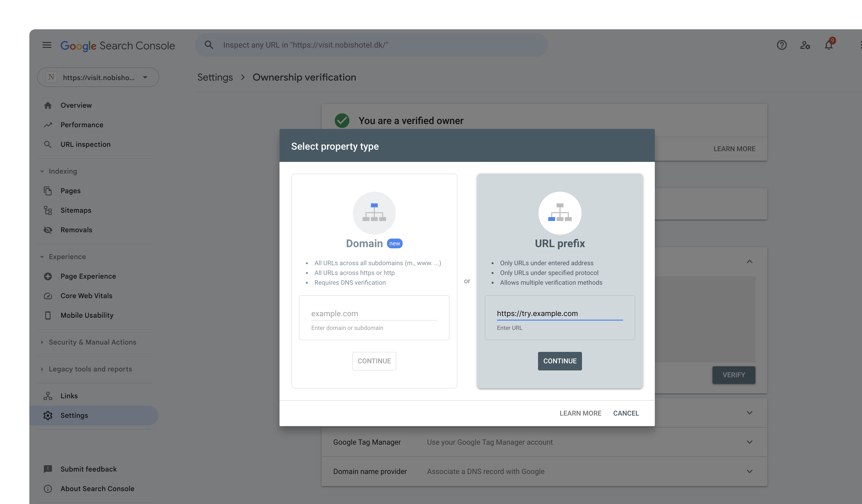Click the Mobile Usability phone icon
This screenshot has height=504, width=862.
click(48, 315)
